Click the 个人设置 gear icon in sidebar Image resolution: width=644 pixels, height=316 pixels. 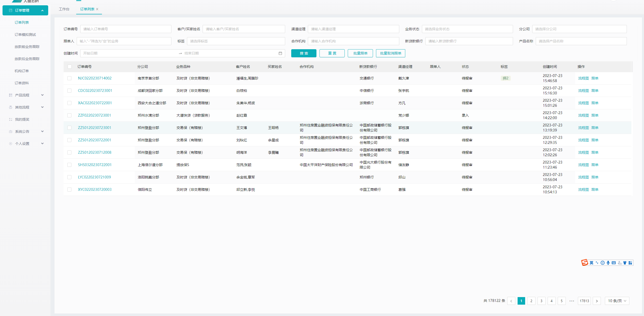pos(11,144)
